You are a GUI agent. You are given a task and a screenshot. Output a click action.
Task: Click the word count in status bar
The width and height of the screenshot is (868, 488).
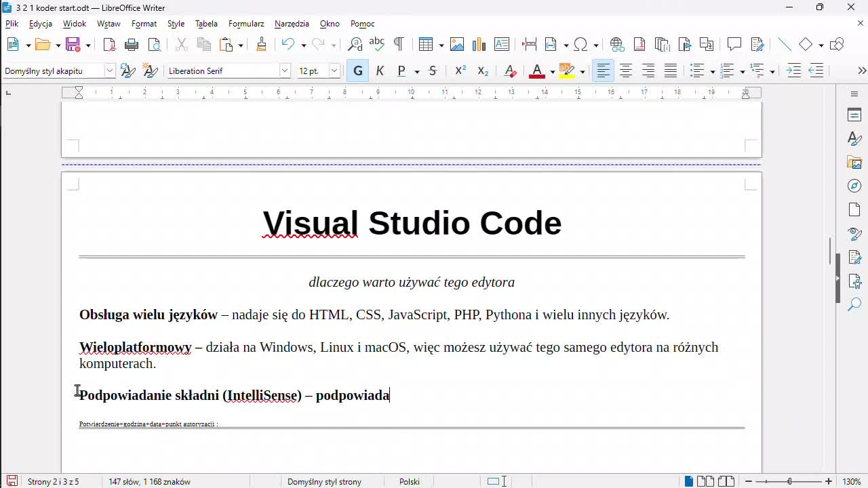tap(149, 482)
